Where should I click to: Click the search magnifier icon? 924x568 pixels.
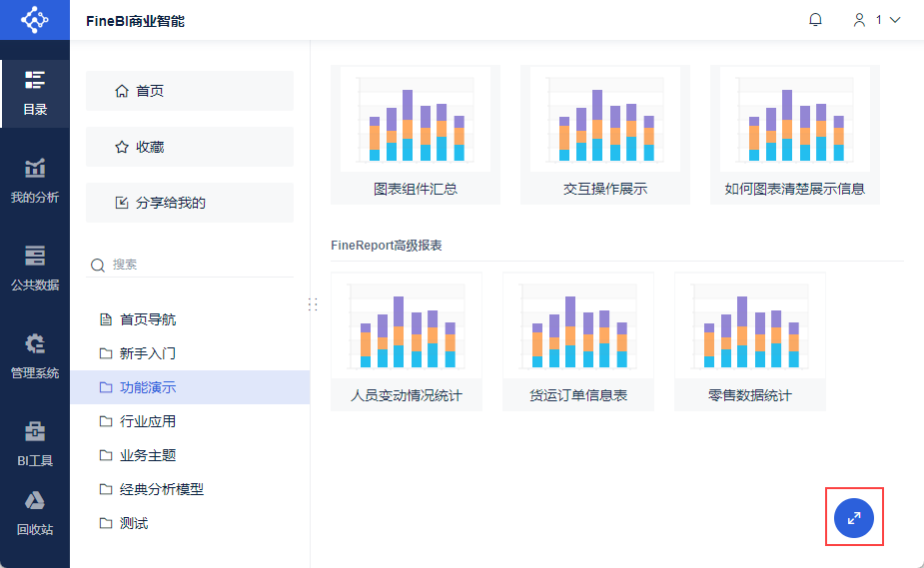click(97, 265)
